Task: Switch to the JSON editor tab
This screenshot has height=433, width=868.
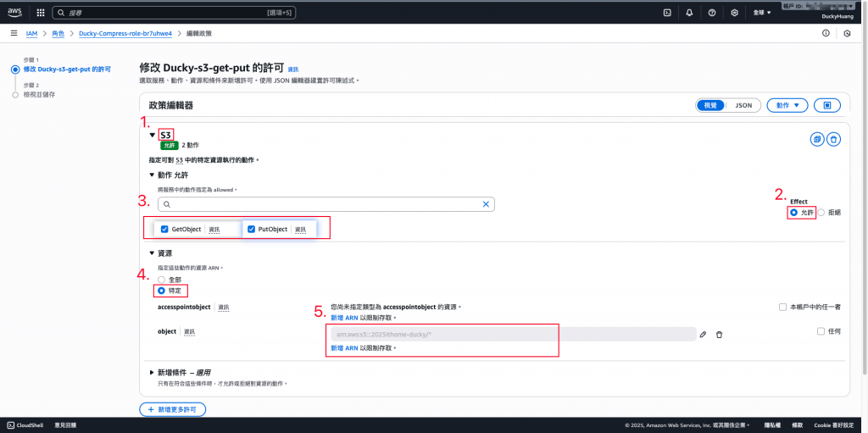Action: [743, 105]
